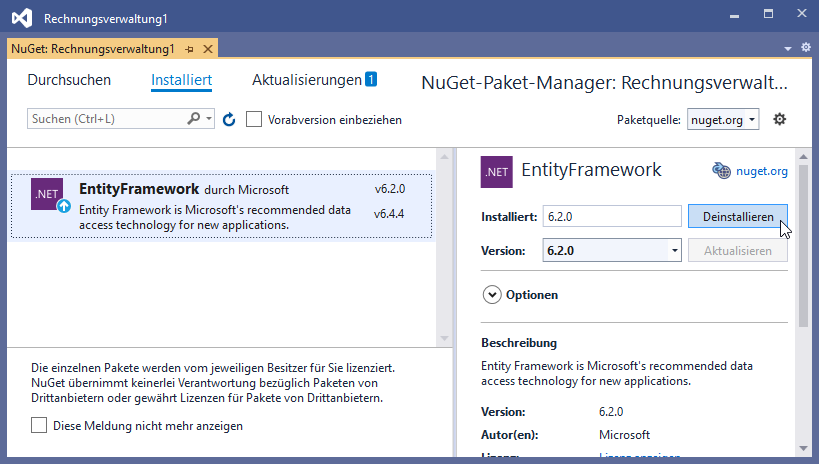This screenshot has height=464, width=819.
Task: Click the Deinstallieren button
Action: point(738,216)
